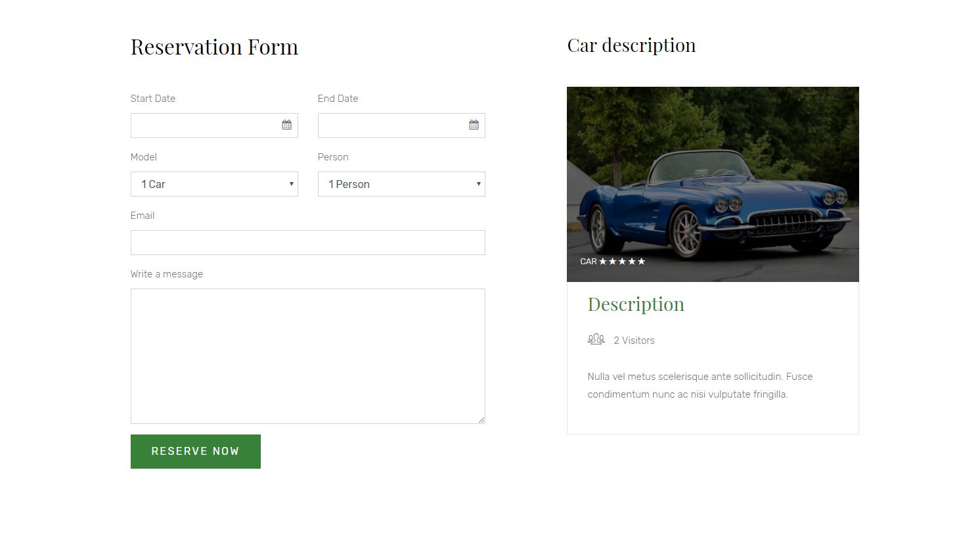Screen dimensions: 980x539
Task: Click inside the Write a message textarea
Action: 307,356
